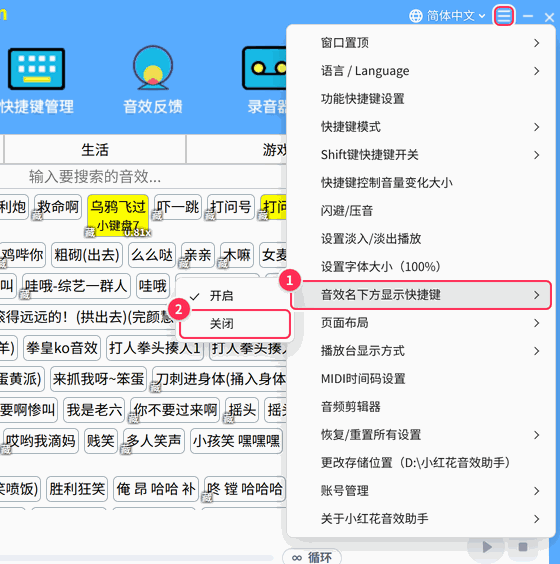
Task: Expand 音效名下方显示快捷键 submenu
Action: [x=421, y=295]
